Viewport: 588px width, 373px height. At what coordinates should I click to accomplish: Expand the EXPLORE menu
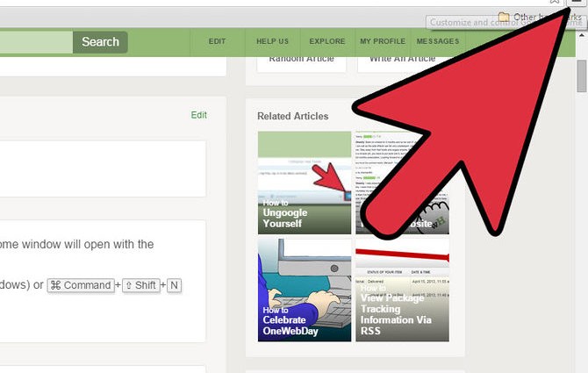326,41
